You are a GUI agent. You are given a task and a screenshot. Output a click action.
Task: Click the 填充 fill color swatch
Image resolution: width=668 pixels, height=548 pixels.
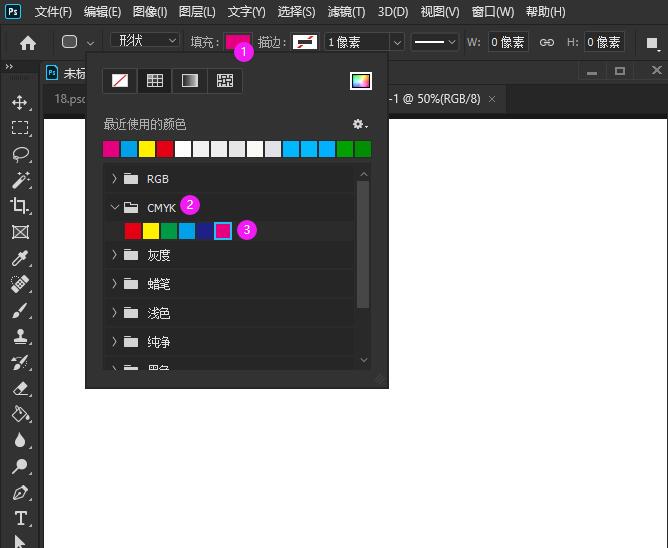238,42
